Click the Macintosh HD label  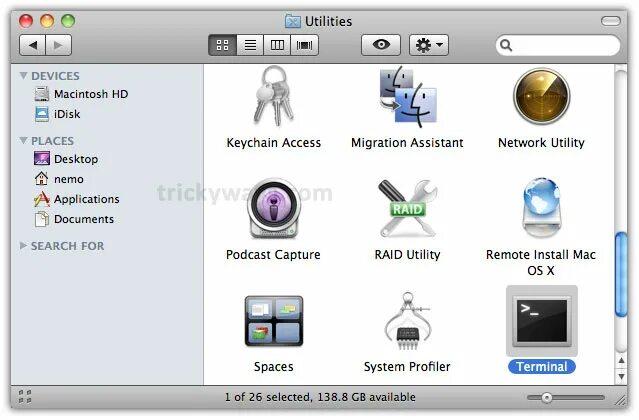[91, 94]
